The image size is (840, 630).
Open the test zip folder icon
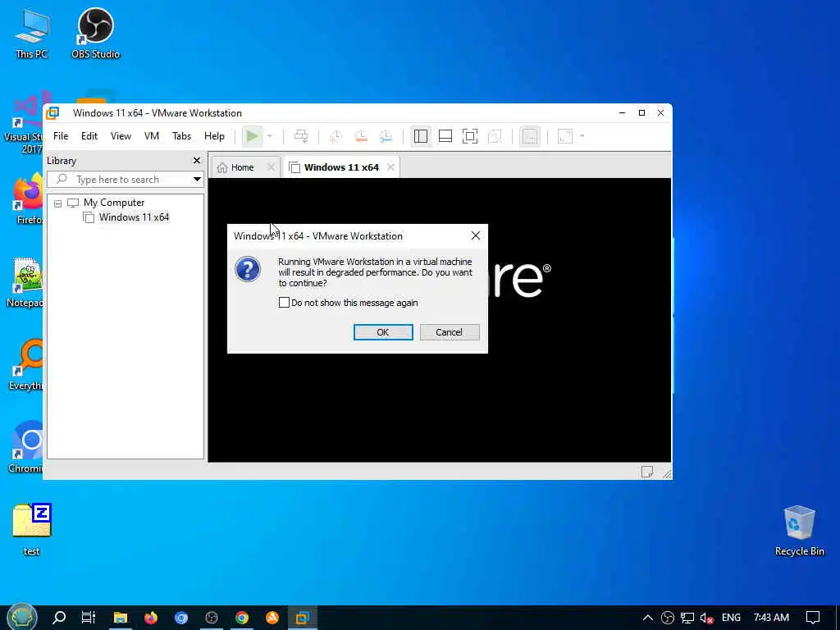coord(32,529)
